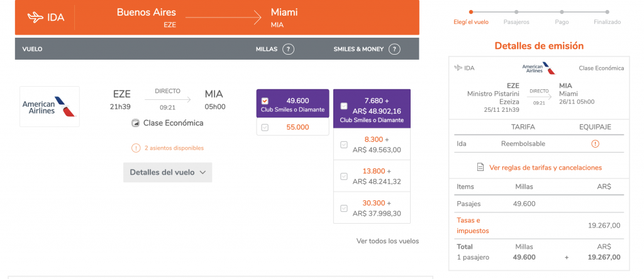Open the 'Ver todos los vuelos' link

pyautogui.click(x=387, y=241)
